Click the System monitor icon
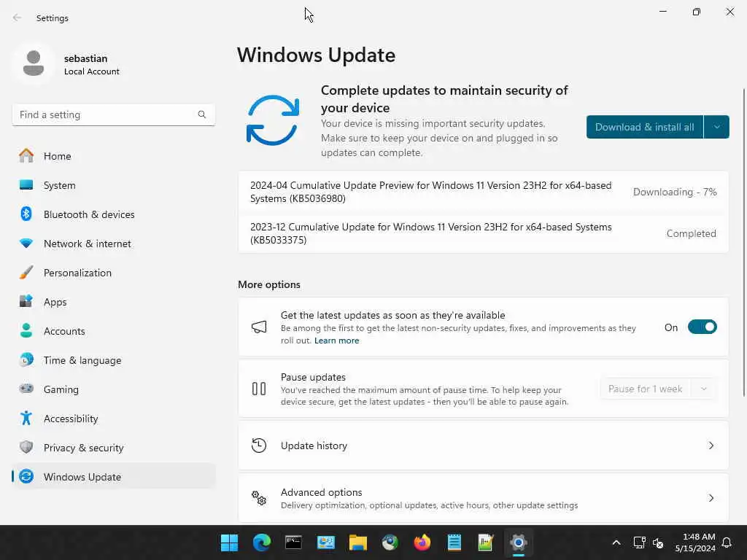The width and height of the screenshot is (747, 560). tap(26, 184)
